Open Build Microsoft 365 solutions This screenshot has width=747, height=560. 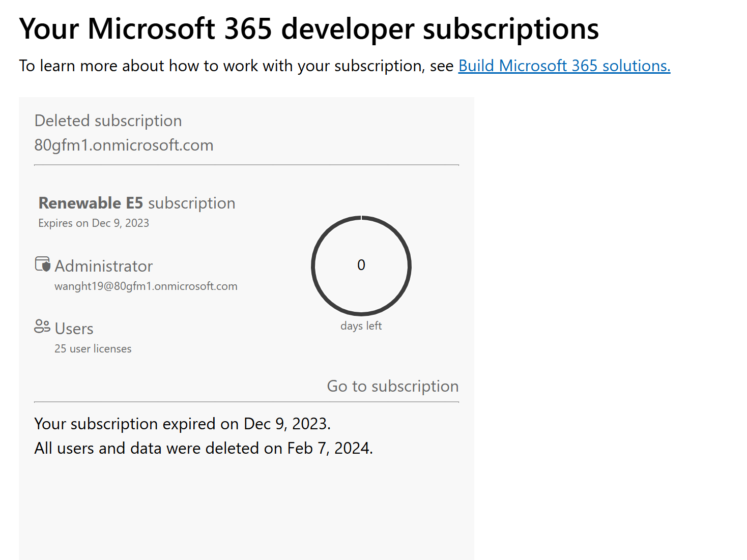(564, 66)
